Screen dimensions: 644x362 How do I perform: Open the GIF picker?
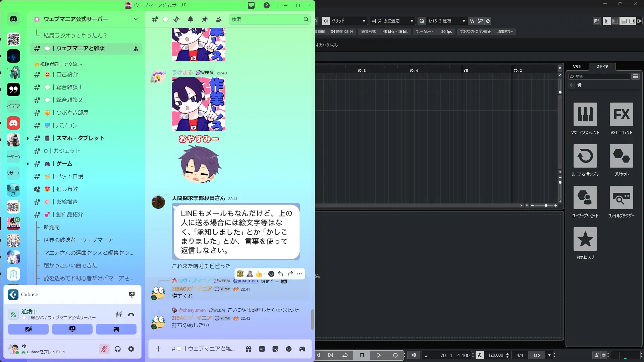point(262,349)
